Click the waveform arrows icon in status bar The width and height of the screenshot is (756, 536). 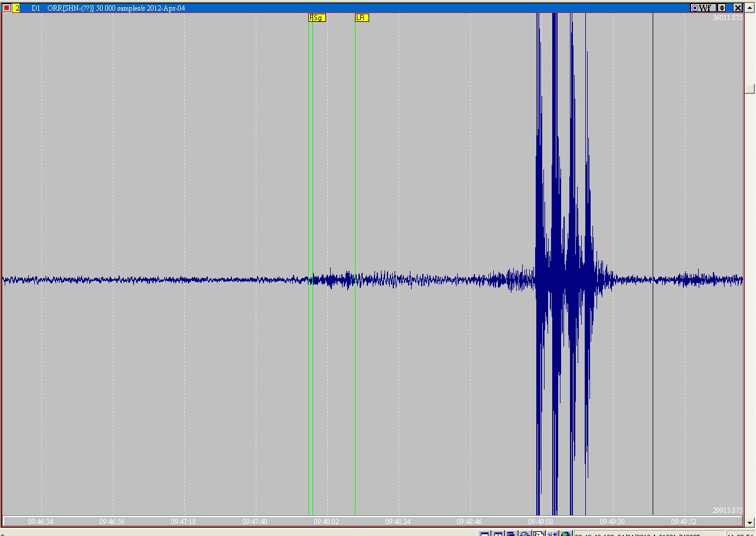552,535
